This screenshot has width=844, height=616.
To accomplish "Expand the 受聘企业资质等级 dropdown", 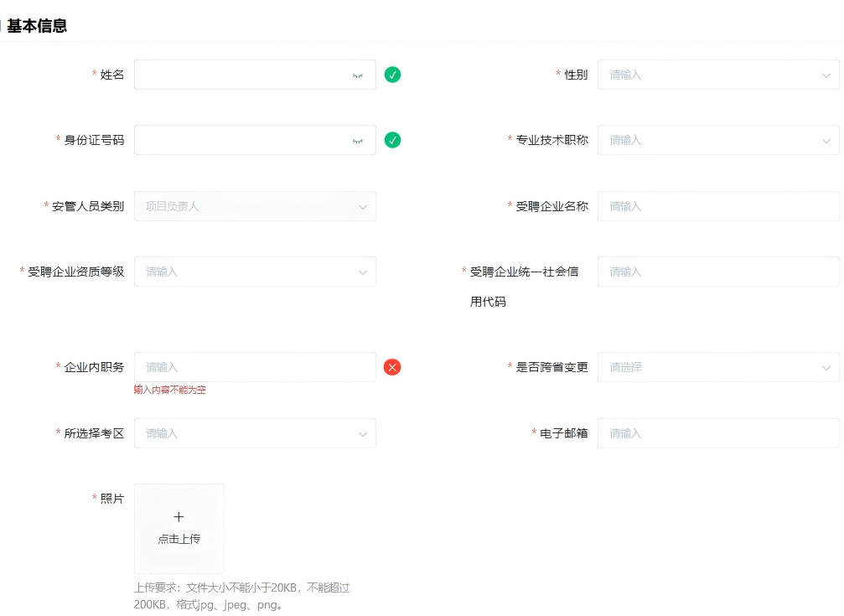I will (255, 272).
